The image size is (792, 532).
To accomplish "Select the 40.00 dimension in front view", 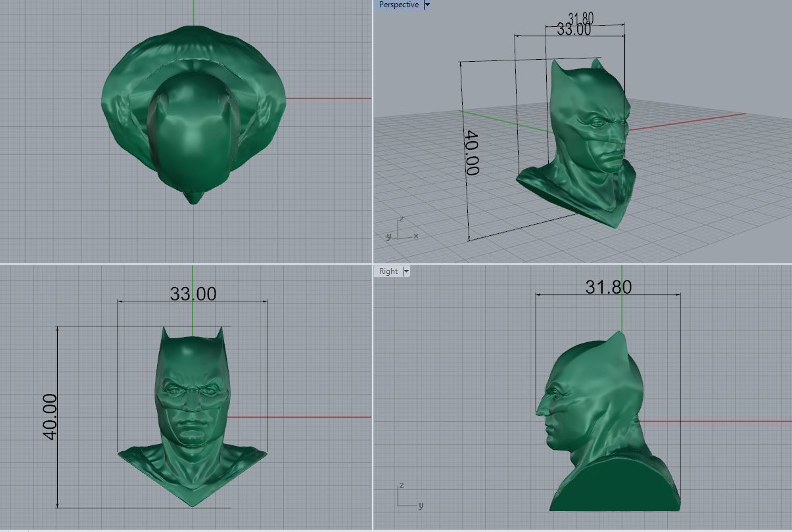I will (x=49, y=416).
